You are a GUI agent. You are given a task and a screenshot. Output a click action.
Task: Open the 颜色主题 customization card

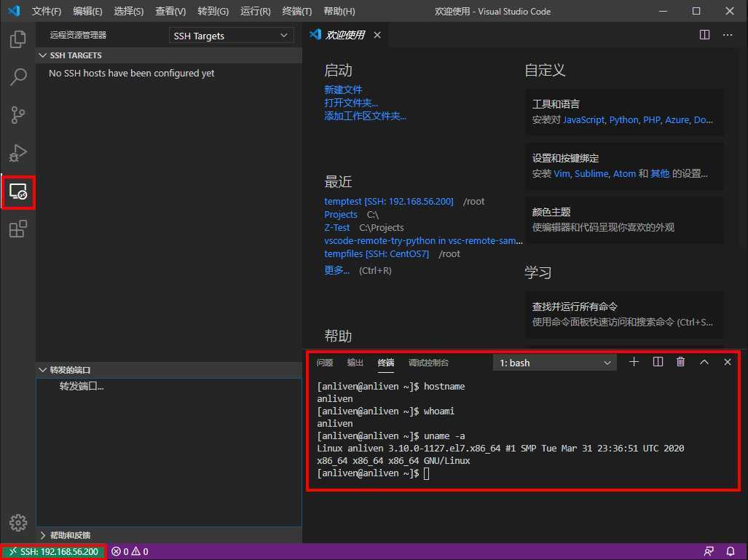(x=624, y=219)
